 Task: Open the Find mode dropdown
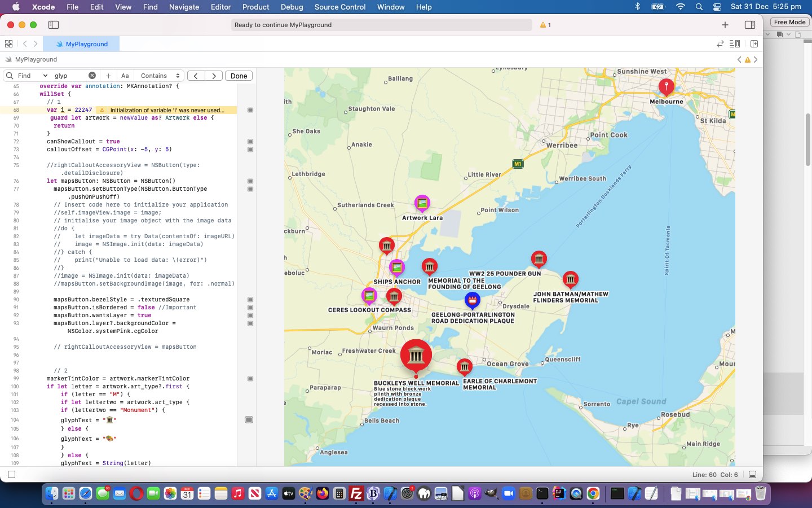[x=33, y=76]
